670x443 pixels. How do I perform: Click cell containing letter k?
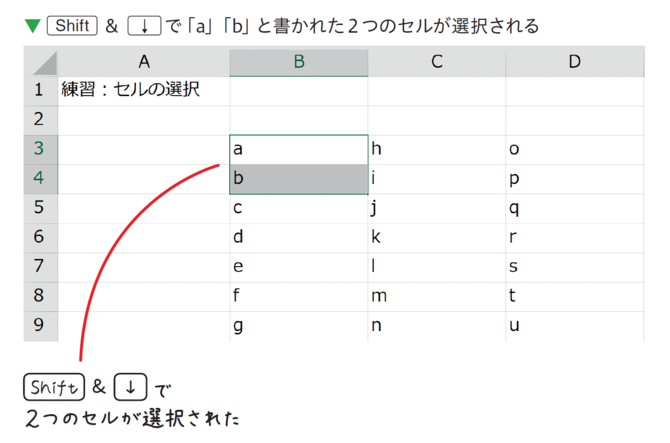(437, 238)
